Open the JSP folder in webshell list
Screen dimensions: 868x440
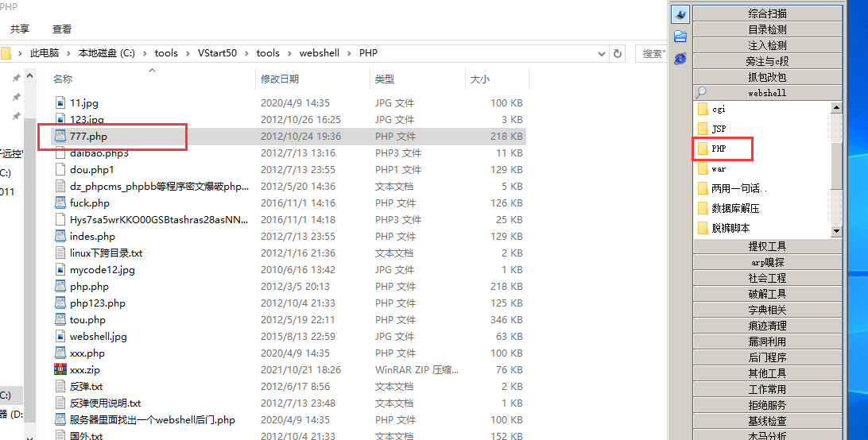718,129
